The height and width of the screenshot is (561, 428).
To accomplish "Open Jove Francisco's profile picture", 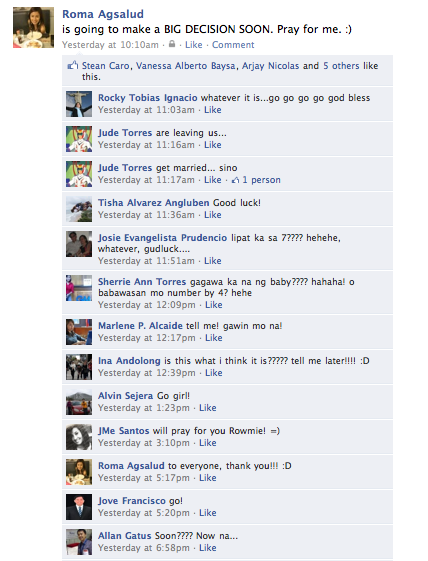I will point(79,507).
